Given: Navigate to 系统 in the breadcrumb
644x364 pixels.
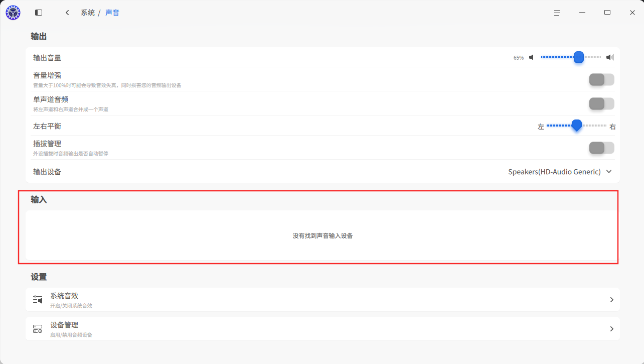Looking at the screenshot, I should tap(88, 13).
